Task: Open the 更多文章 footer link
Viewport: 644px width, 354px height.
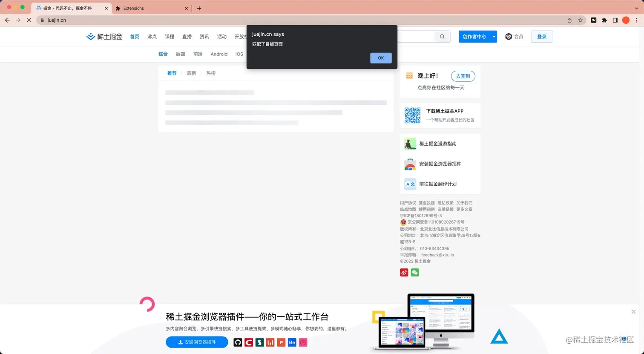Action: (464, 210)
